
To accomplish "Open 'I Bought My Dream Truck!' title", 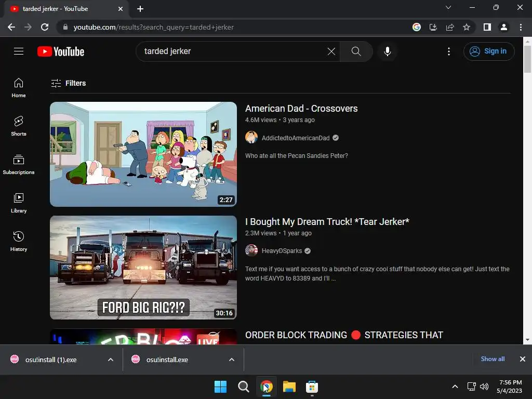I will click(327, 222).
